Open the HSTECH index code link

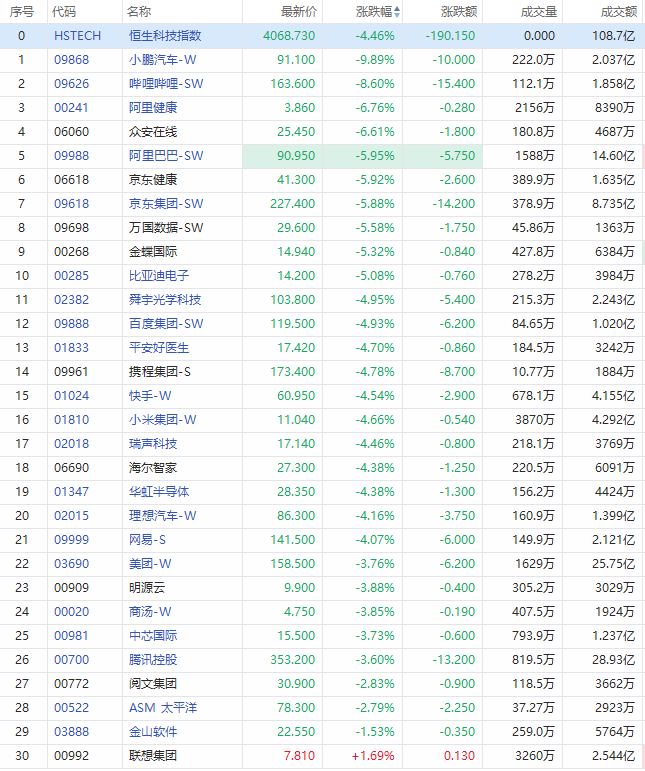77,36
